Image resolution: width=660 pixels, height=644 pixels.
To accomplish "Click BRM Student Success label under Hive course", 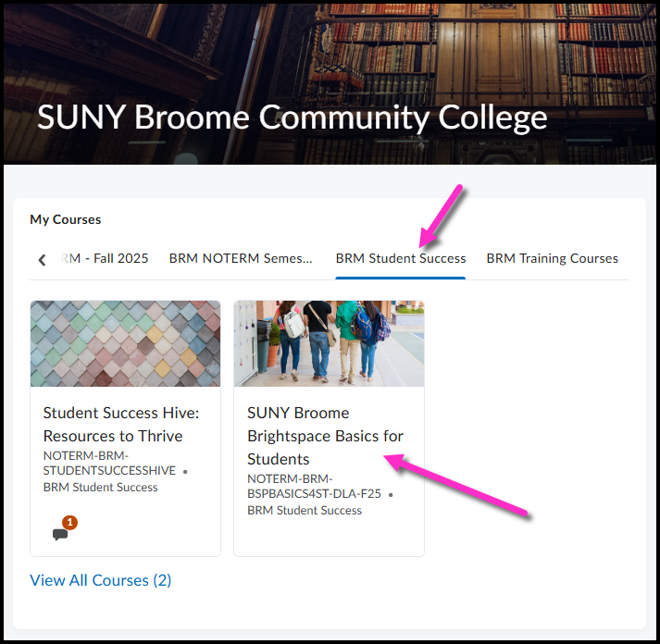I will (101, 487).
